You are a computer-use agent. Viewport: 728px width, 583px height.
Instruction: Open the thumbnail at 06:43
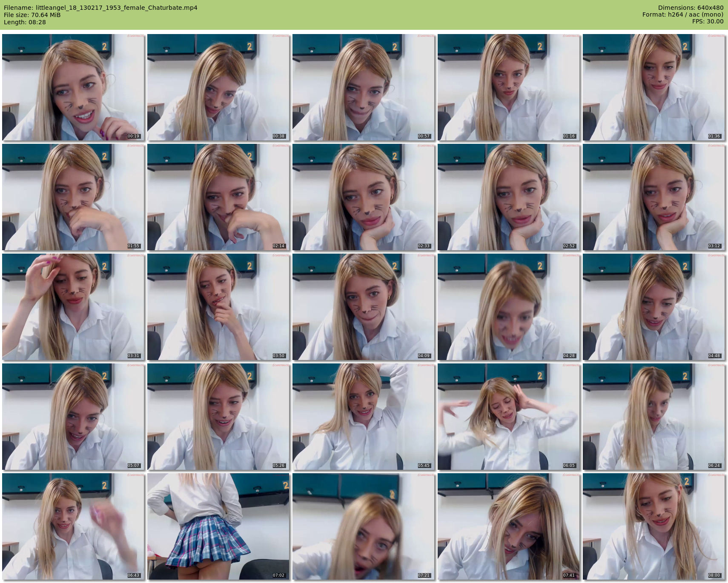pos(73,526)
